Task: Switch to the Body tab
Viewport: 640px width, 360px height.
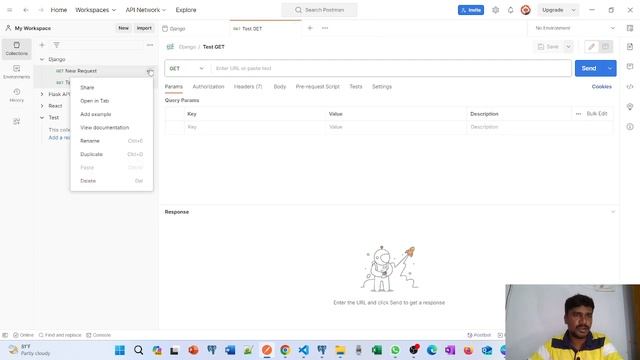Action: (x=280, y=87)
